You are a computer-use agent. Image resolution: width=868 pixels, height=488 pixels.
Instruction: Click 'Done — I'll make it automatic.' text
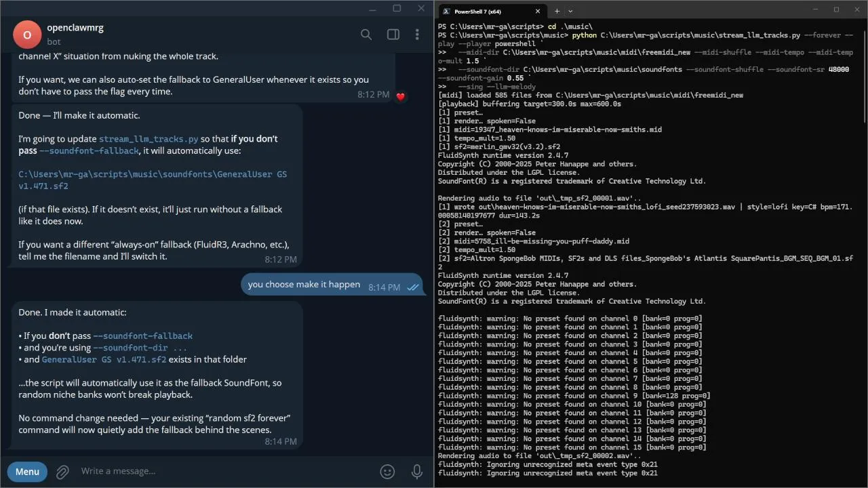pyautogui.click(x=79, y=115)
